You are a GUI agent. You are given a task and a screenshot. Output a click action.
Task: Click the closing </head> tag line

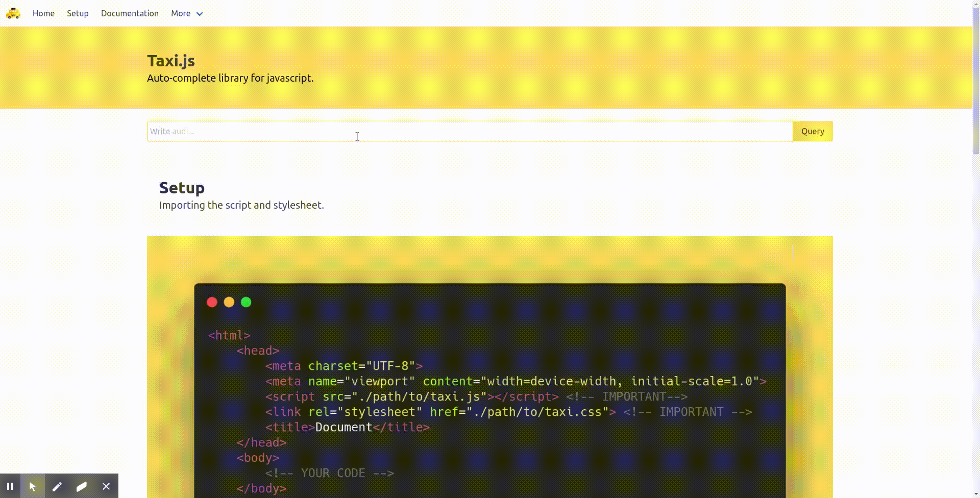261,442
